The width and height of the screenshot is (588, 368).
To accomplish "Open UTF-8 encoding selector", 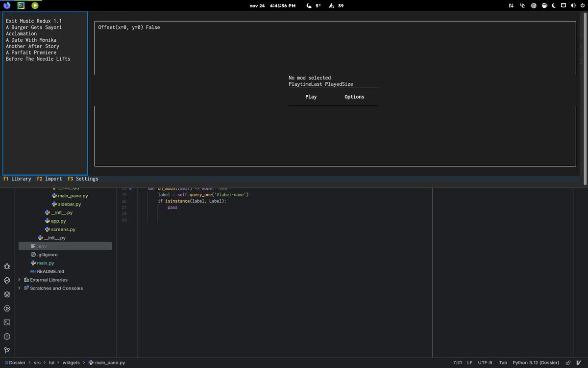I will [x=485, y=363].
